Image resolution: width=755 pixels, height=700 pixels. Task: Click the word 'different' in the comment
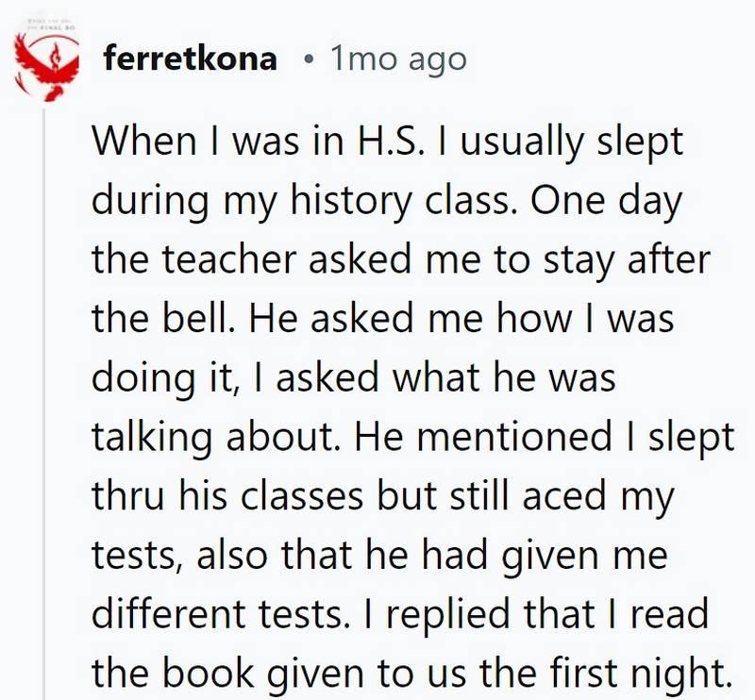168,614
